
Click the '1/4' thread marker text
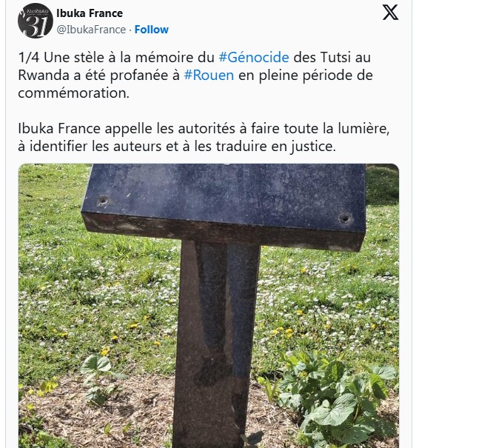[x=29, y=58]
